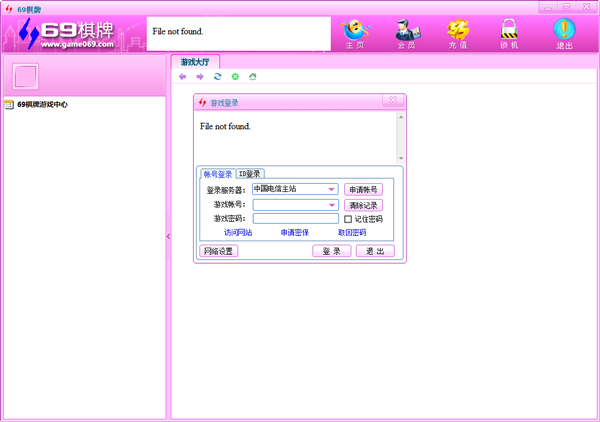The image size is (600, 422).
Task: Click the 充值 recharge icon
Action: (x=458, y=32)
